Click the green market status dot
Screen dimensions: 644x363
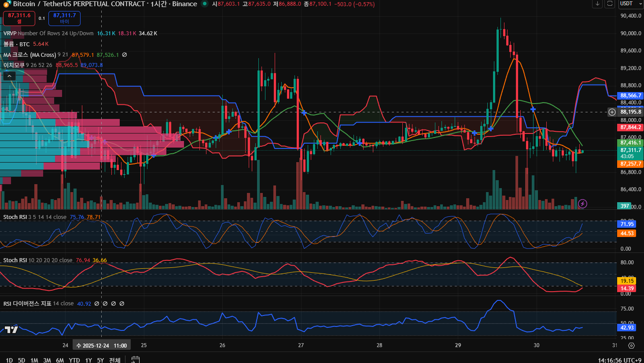pyautogui.click(x=205, y=4)
